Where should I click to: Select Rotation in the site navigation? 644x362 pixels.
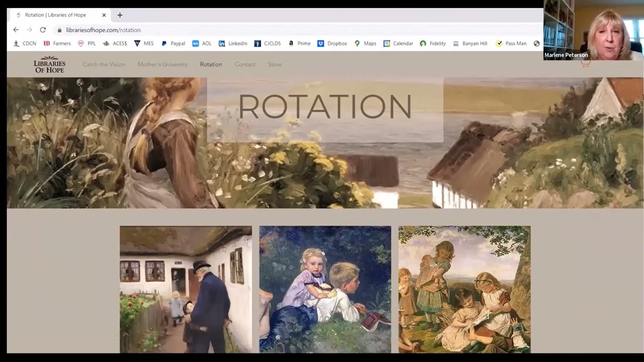[211, 64]
